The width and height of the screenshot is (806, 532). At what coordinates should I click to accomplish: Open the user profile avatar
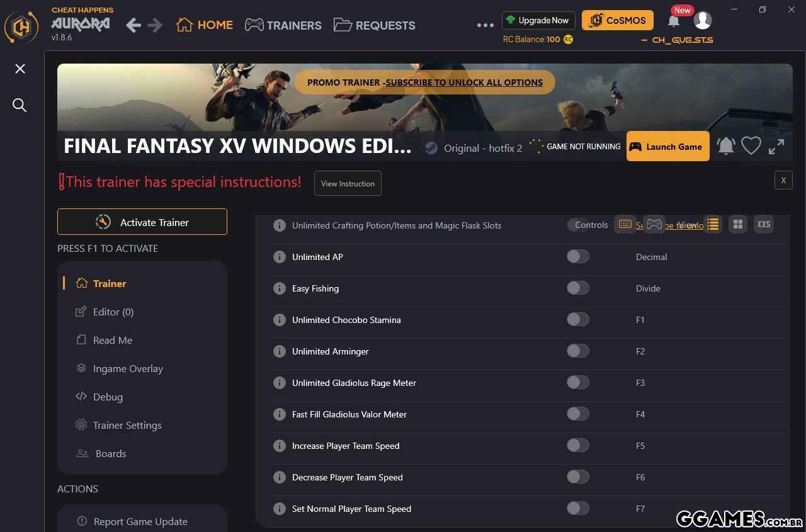[x=703, y=20]
